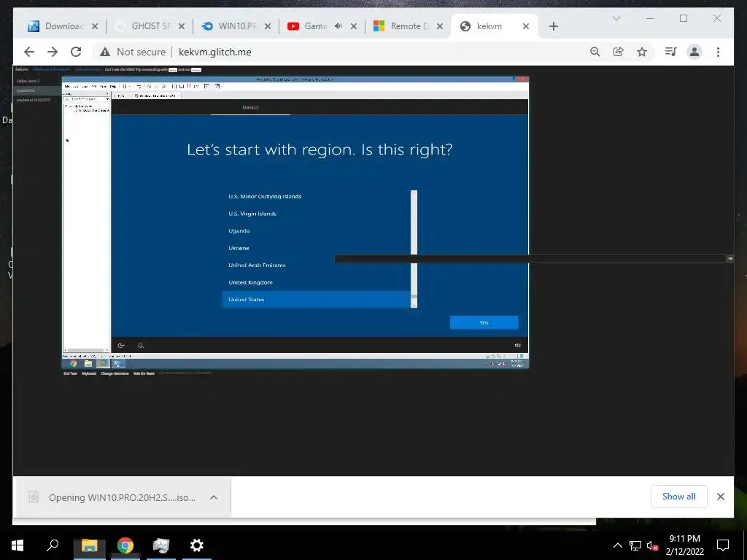Open File Explorer in remote VM taskbar

coord(88,363)
